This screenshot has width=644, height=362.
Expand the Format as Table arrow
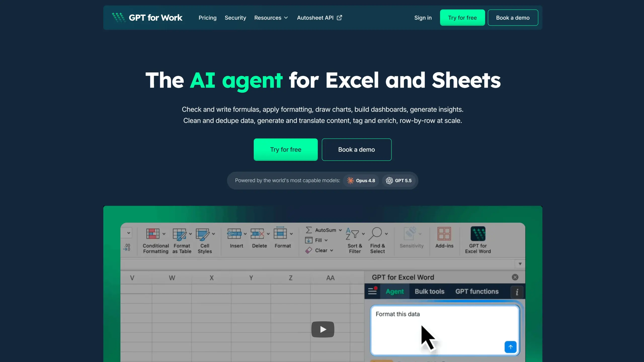tap(190, 234)
